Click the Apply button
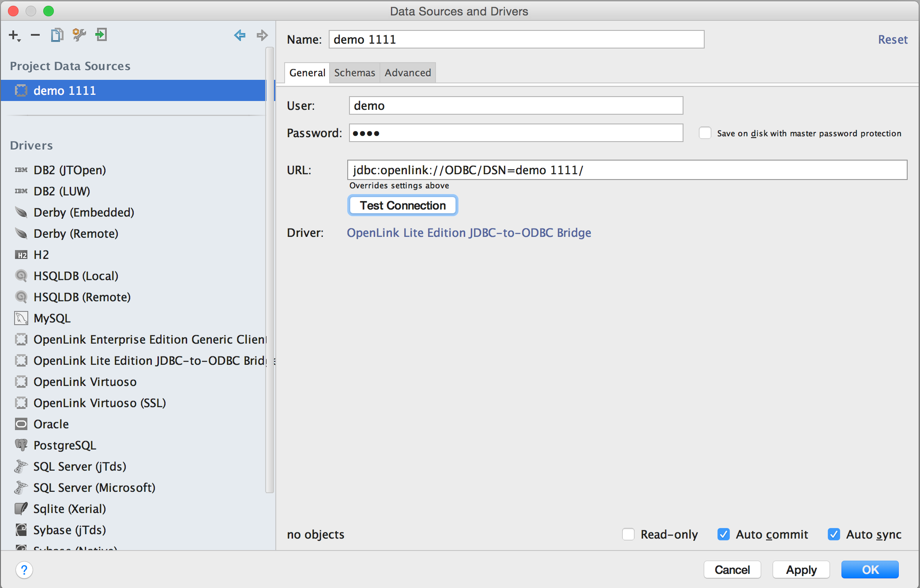This screenshot has height=588, width=920. [801, 569]
